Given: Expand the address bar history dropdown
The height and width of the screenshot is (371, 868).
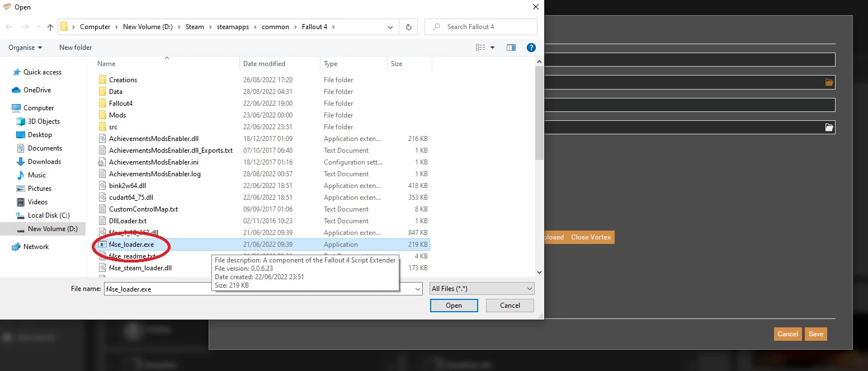Looking at the screenshot, I should [390, 27].
